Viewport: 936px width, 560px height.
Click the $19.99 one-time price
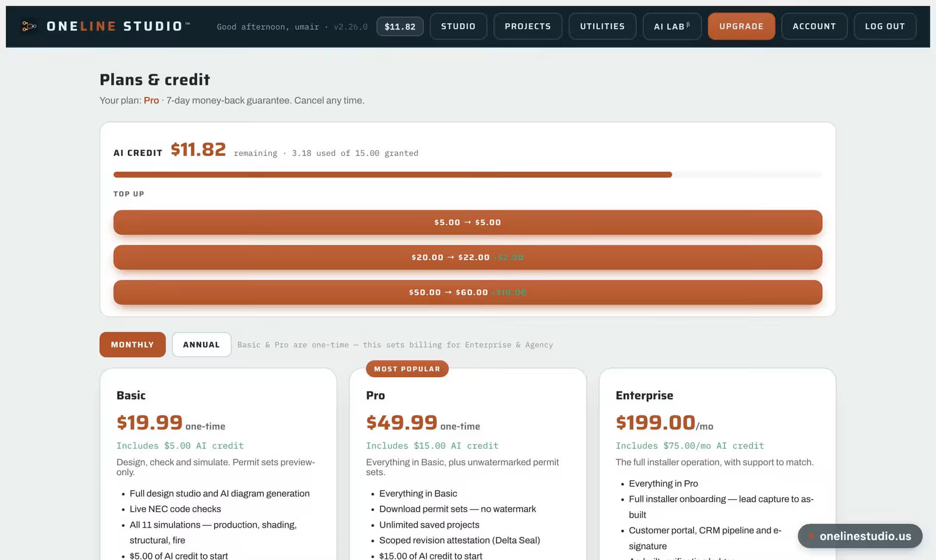[x=171, y=423]
